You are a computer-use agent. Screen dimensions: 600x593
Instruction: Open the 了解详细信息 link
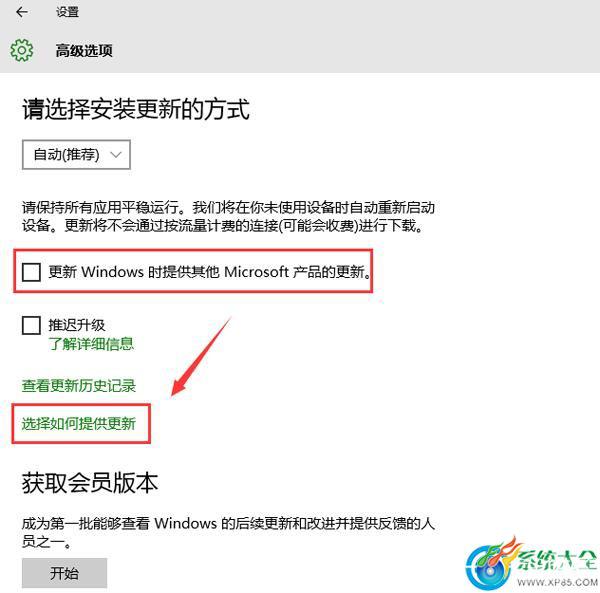pyautogui.click(x=91, y=344)
